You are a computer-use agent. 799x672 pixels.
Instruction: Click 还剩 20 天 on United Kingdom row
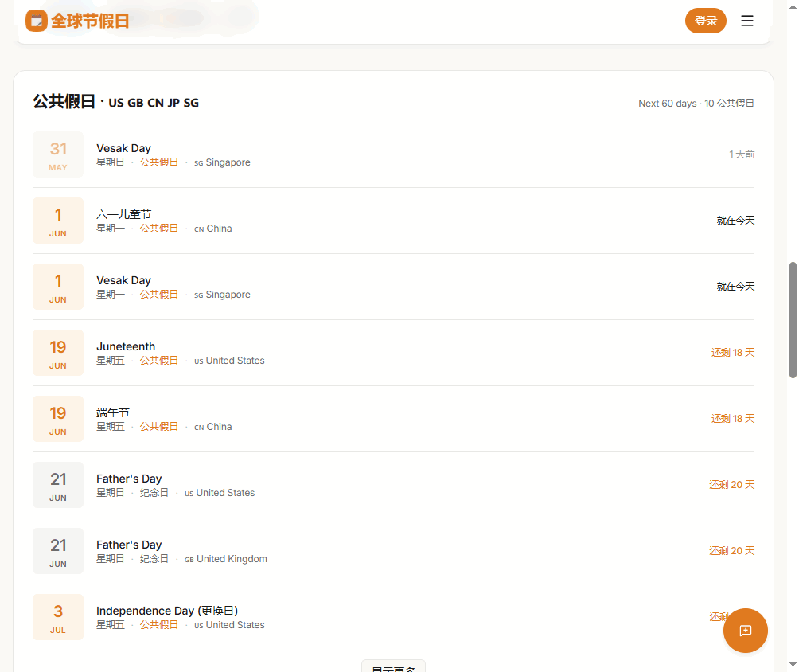731,551
